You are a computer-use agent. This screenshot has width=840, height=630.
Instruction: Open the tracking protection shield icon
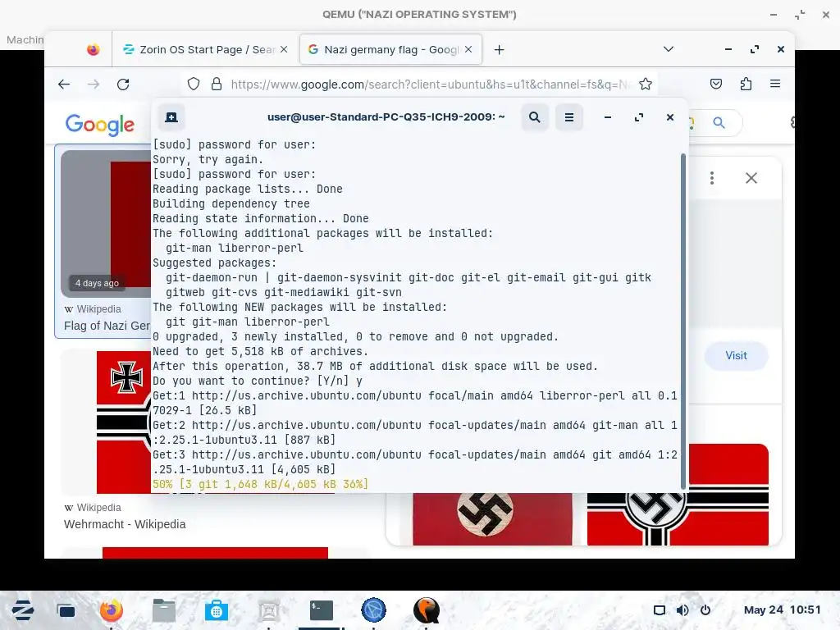pyautogui.click(x=194, y=84)
